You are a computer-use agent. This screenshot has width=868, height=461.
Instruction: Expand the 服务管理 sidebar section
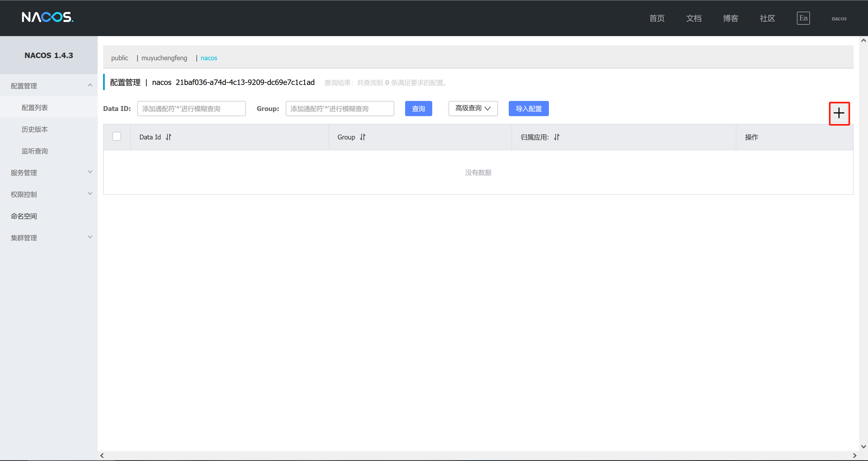[x=49, y=173]
